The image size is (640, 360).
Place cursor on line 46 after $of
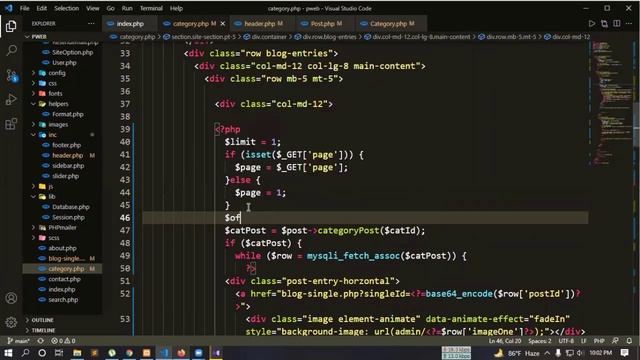[x=241, y=218]
